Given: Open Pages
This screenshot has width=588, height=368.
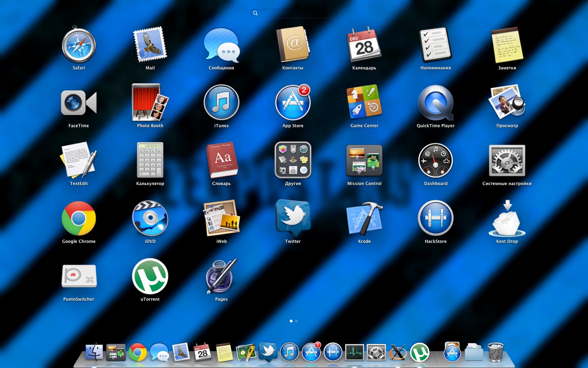Looking at the screenshot, I should (x=222, y=276).
